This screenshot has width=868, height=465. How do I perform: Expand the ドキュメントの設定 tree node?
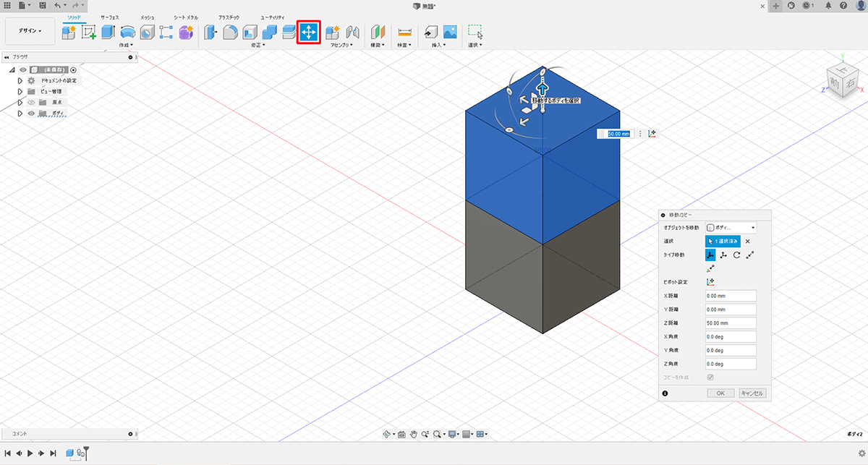(20, 80)
